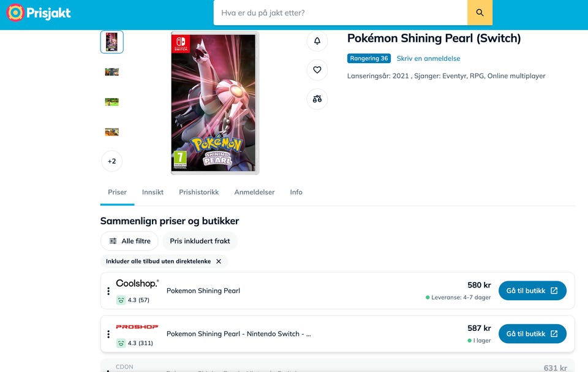Switch to the Info tab
This screenshot has width=588, height=372.
click(x=296, y=192)
